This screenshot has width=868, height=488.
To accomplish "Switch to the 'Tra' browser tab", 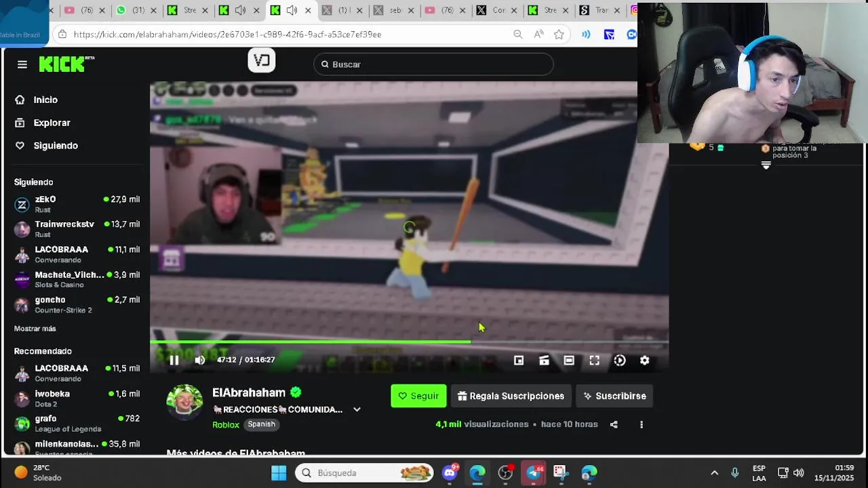I will (x=600, y=10).
